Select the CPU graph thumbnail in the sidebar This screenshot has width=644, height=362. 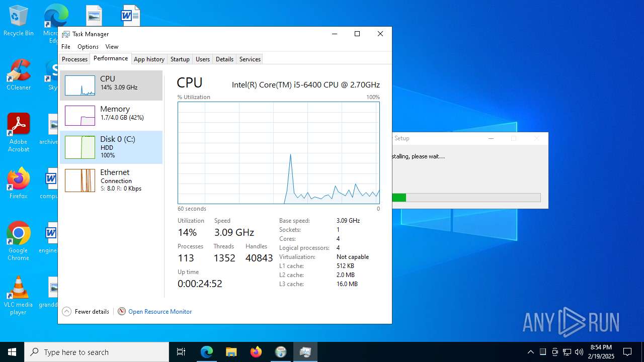pos(80,85)
